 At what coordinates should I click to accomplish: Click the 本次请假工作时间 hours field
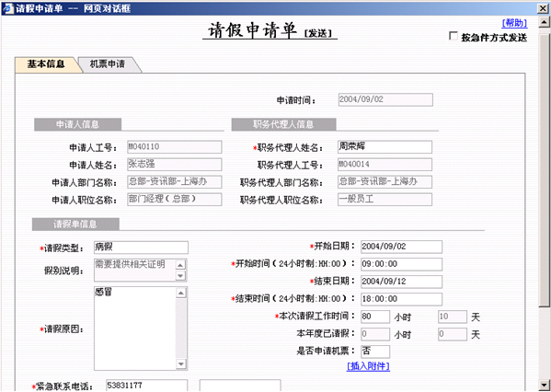375,317
